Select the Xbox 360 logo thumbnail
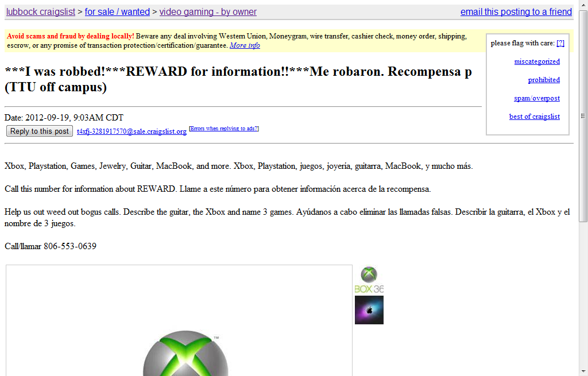Viewport: 588px width, 376px height. pyautogui.click(x=369, y=280)
